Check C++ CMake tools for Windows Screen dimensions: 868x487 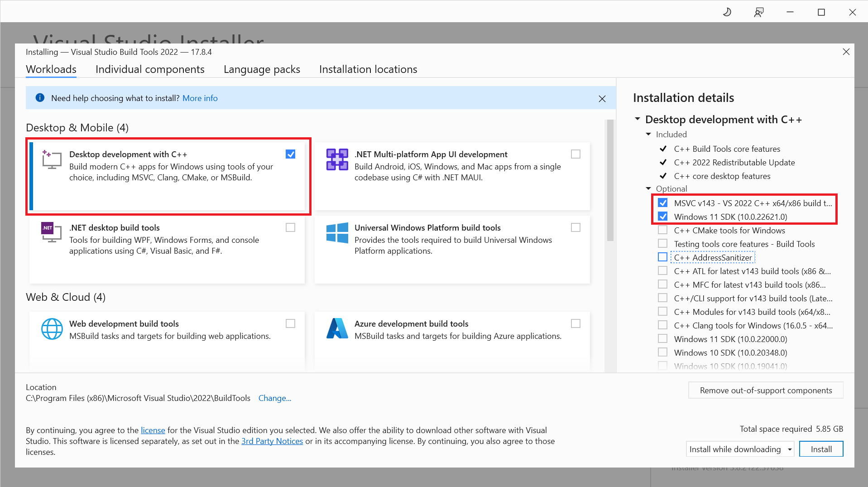(663, 230)
